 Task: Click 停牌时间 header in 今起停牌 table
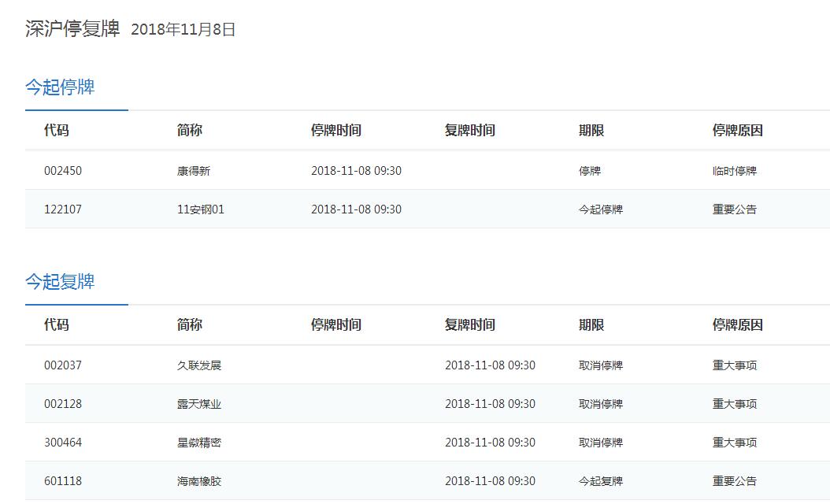click(336, 131)
